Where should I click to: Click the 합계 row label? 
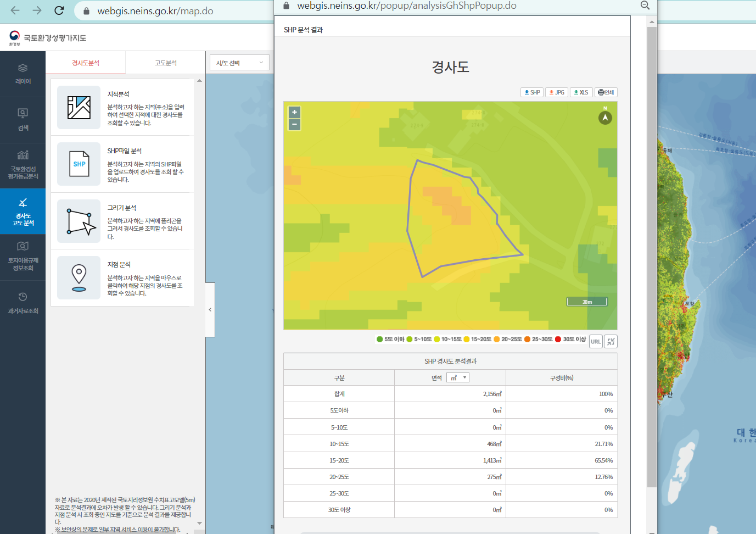(339, 394)
